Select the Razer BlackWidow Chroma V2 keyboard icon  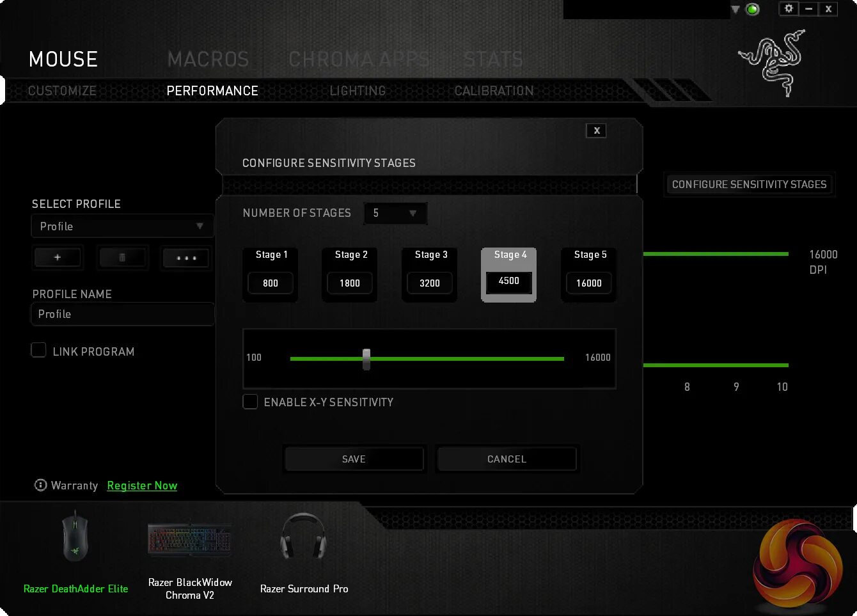click(x=189, y=537)
